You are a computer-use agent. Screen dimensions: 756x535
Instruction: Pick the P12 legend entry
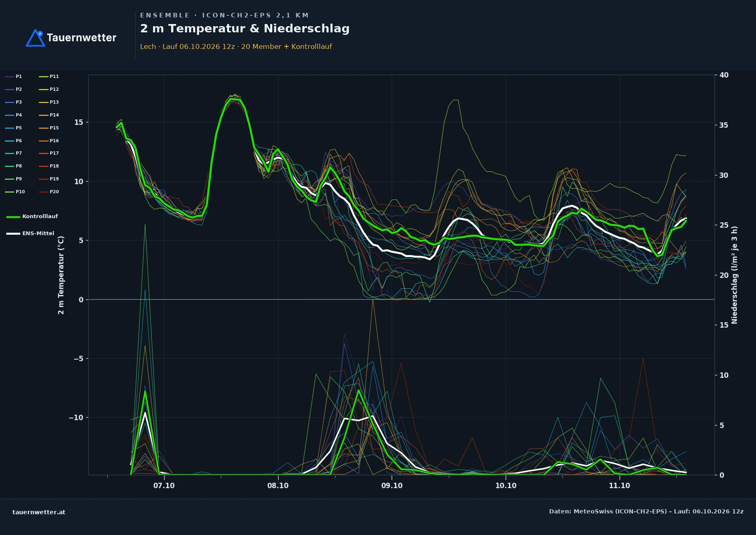pyautogui.click(x=49, y=90)
